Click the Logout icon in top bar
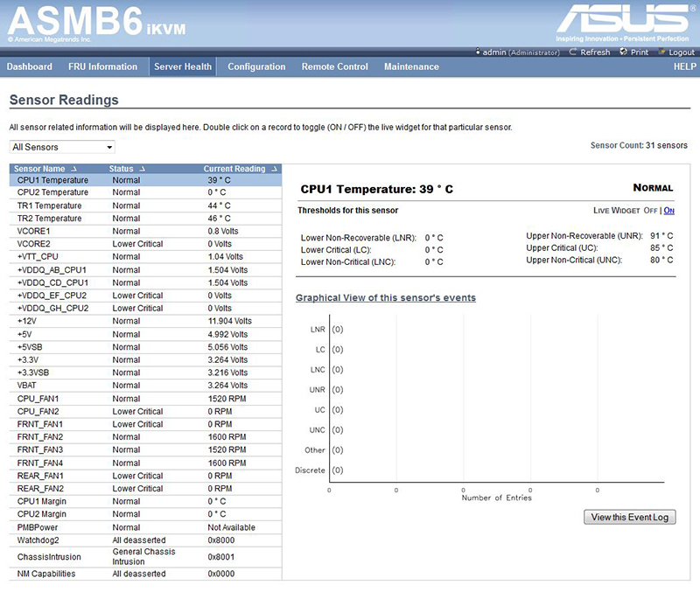 coord(661,52)
